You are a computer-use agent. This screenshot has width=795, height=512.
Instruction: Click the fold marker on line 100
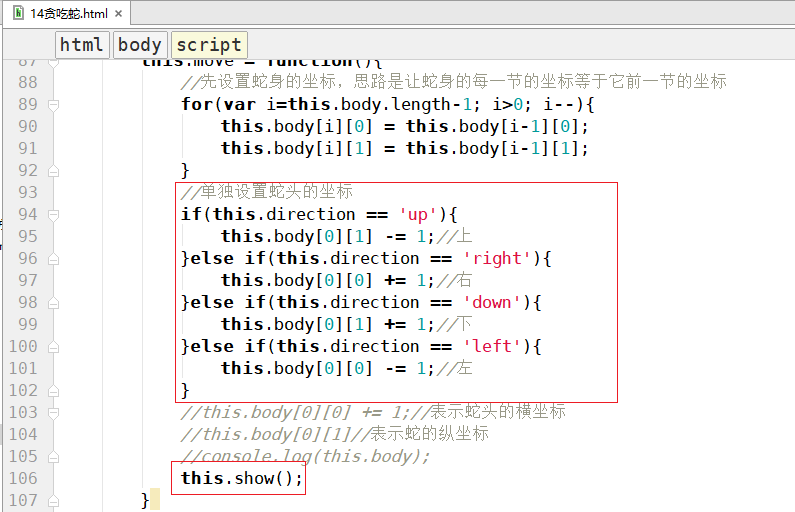point(52,346)
